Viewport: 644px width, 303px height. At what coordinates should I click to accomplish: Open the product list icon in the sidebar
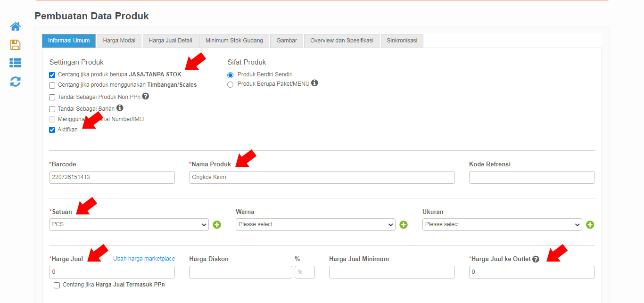pyautogui.click(x=15, y=63)
